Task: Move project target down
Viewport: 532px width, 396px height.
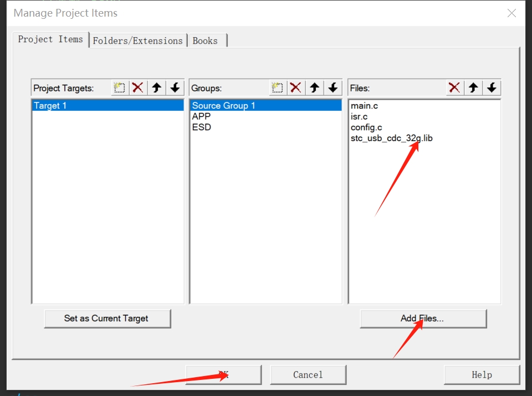Action: [175, 88]
